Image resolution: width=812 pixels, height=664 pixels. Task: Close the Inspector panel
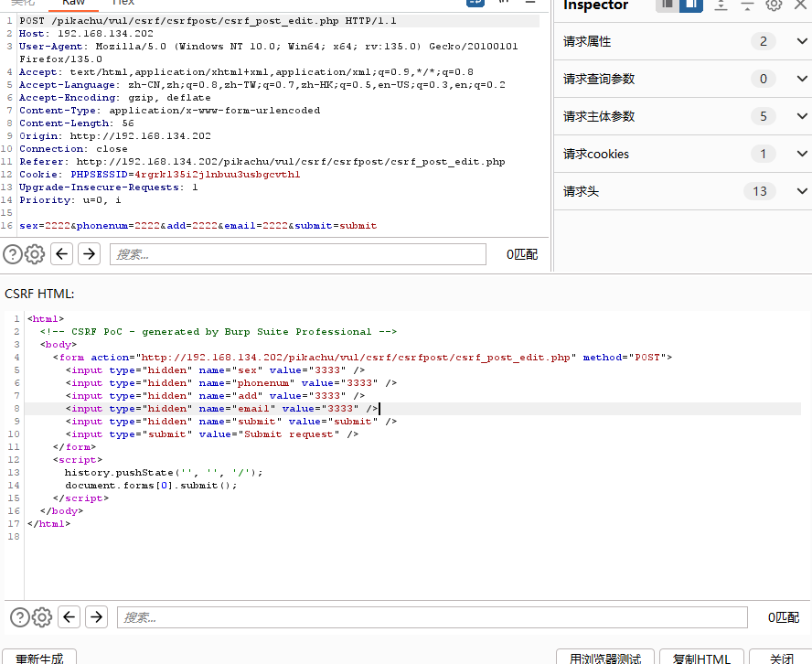(800, 5)
